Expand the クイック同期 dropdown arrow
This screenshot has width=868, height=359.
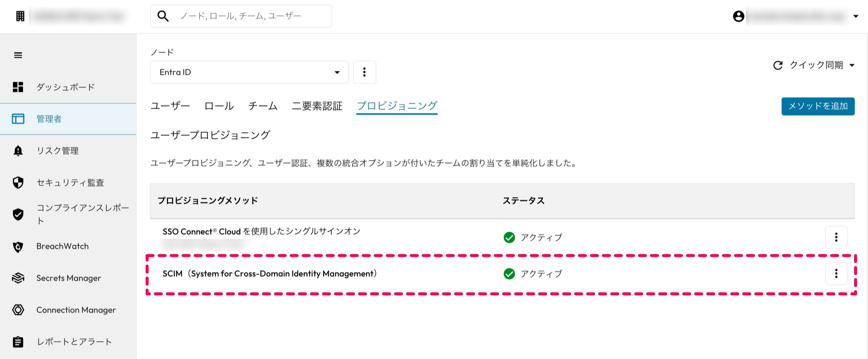click(852, 65)
